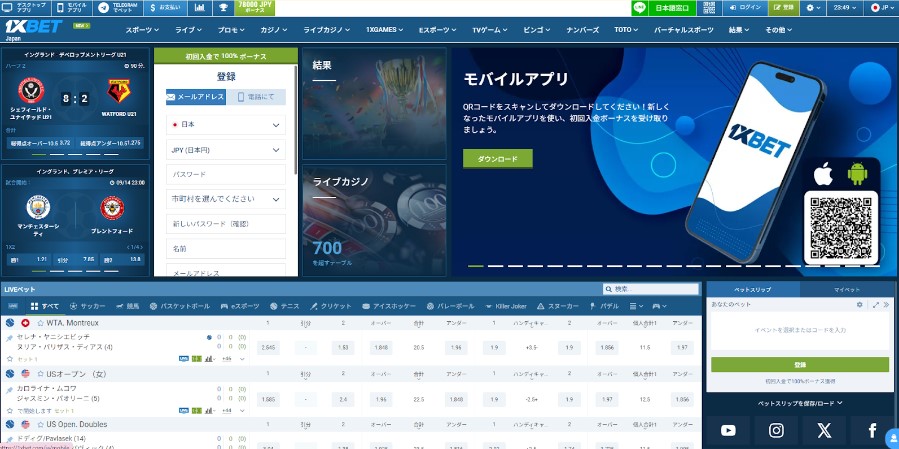This screenshot has width=899, height=449.
Task: Open the 23:49 time zone dropdown
Action: 845,8
